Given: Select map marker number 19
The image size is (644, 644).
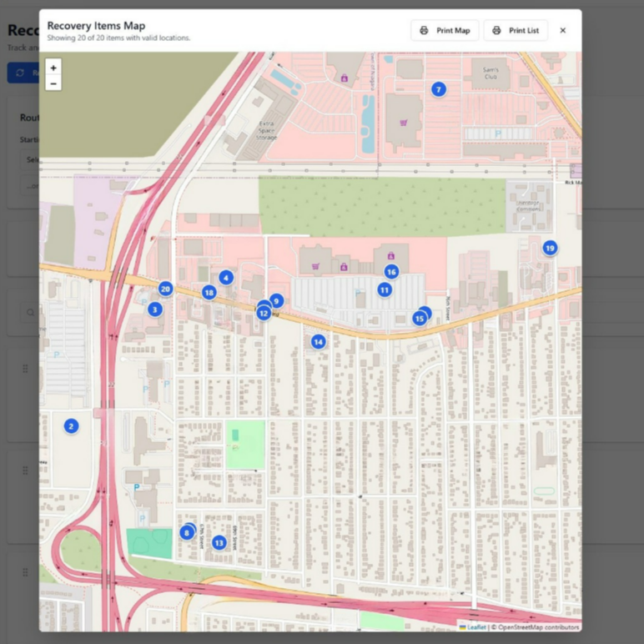Looking at the screenshot, I should [x=550, y=248].
